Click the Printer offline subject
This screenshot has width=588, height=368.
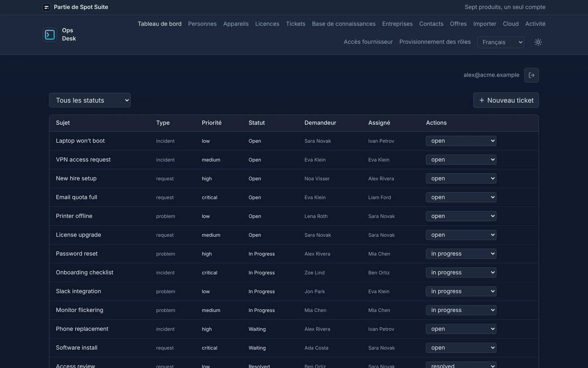coord(74,216)
